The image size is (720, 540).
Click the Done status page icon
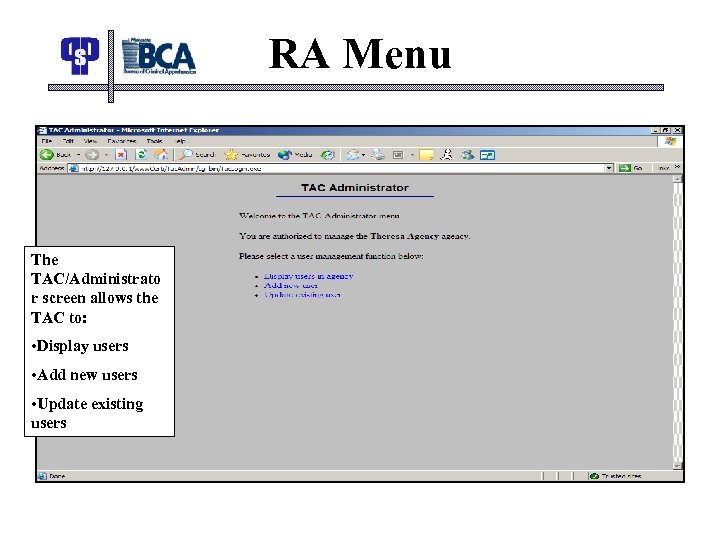coord(42,476)
